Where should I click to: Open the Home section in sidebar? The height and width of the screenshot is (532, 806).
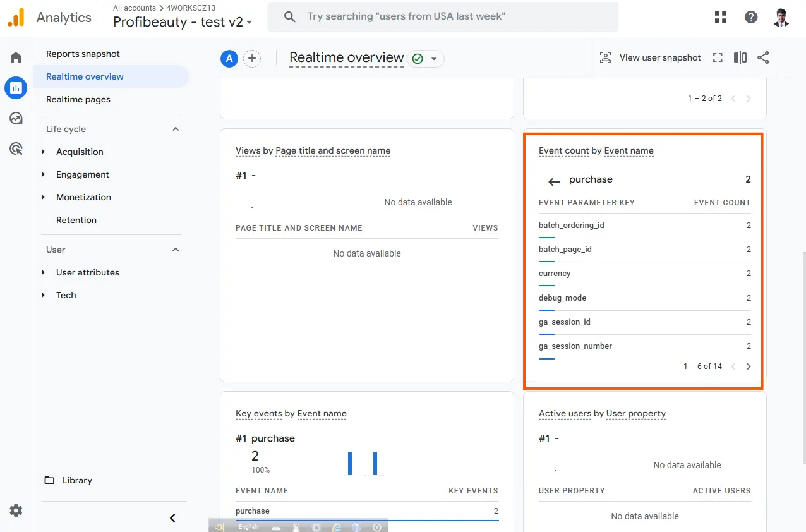point(16,58)
